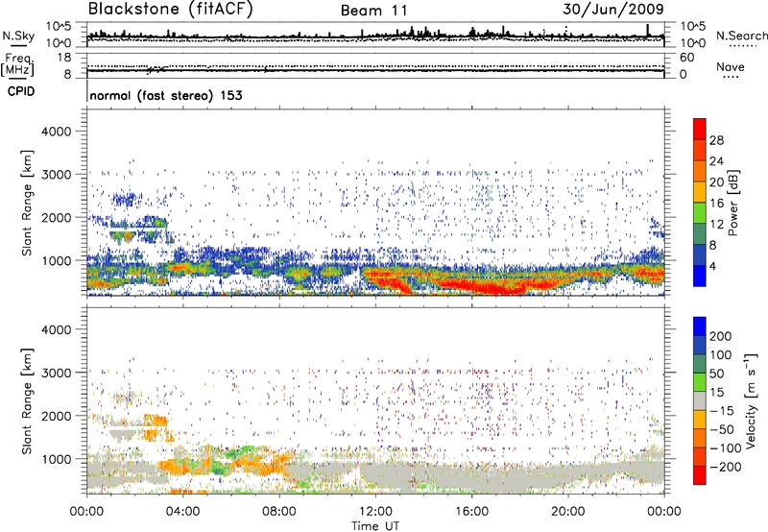
Task: Click the 'Beam 11' label
Action: [373, 11]
